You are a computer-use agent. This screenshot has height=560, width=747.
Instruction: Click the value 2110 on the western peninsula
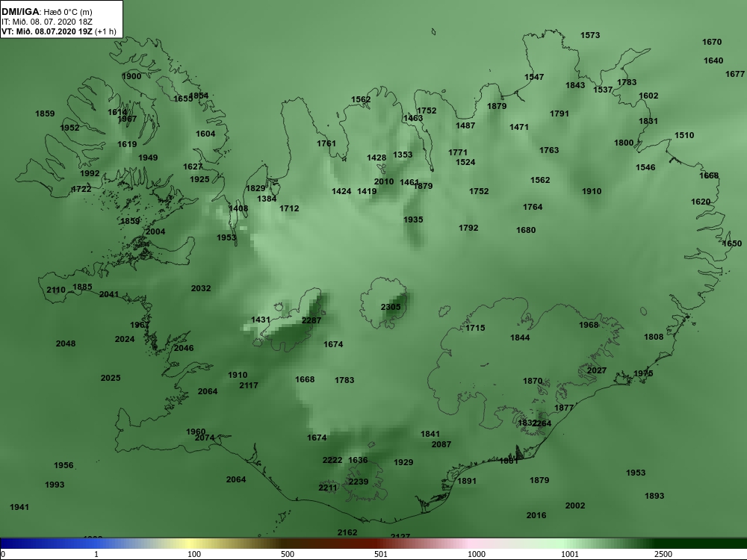(x=56, y=290)
